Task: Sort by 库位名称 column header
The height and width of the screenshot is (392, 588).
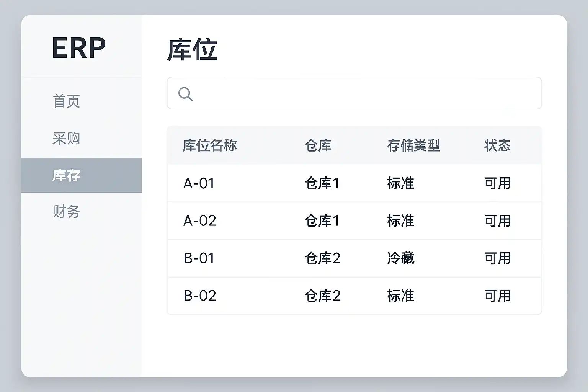Action: [210, 145]
